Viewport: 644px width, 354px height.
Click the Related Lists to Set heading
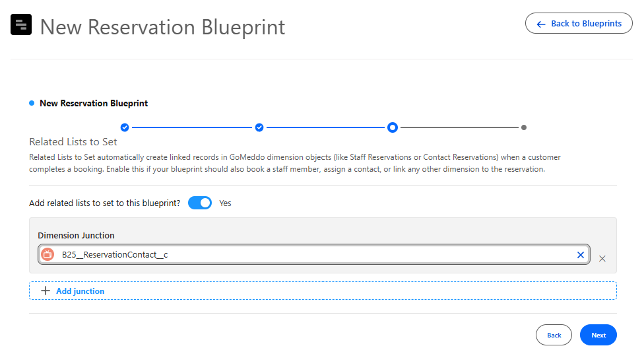tap(73, 142)
